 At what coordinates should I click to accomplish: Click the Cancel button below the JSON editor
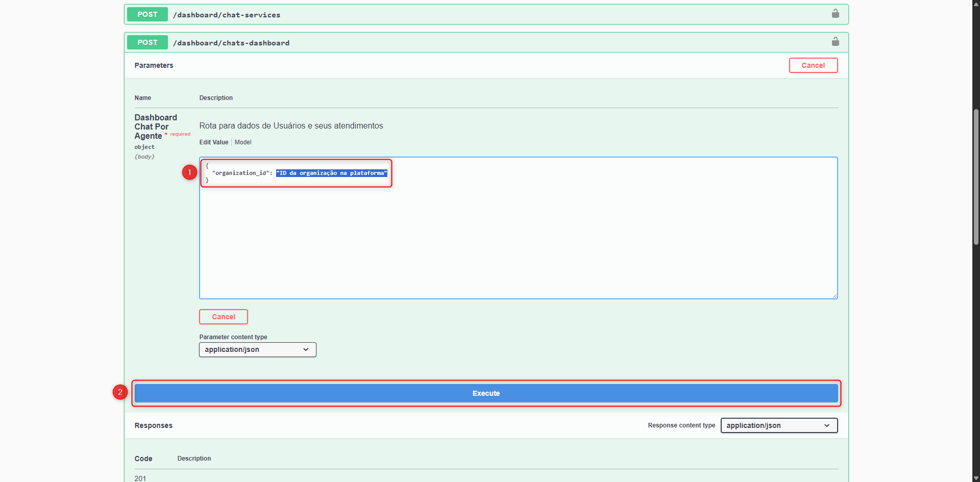pos(223,316)
